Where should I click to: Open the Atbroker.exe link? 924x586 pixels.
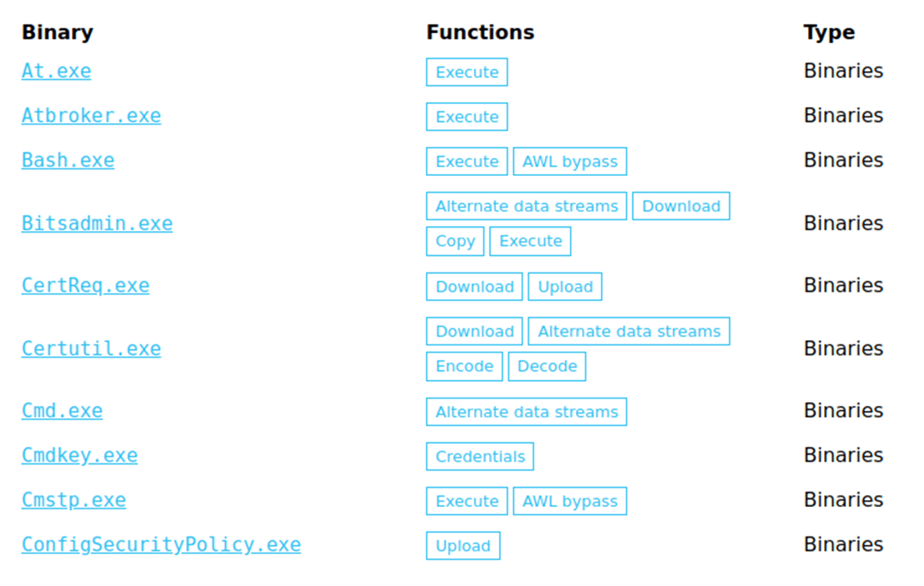click(x=91, y=116)
